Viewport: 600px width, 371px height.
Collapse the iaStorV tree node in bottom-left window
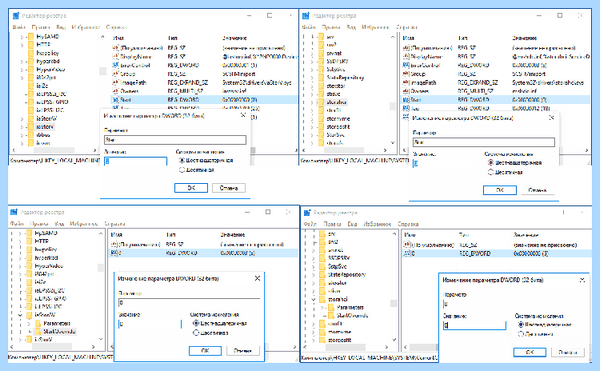(20, 315)
